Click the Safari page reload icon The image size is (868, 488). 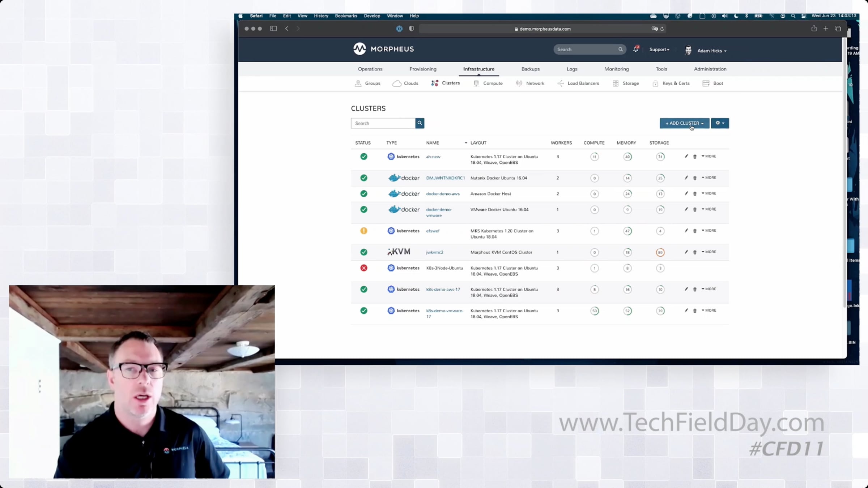(x=662, y=29)
